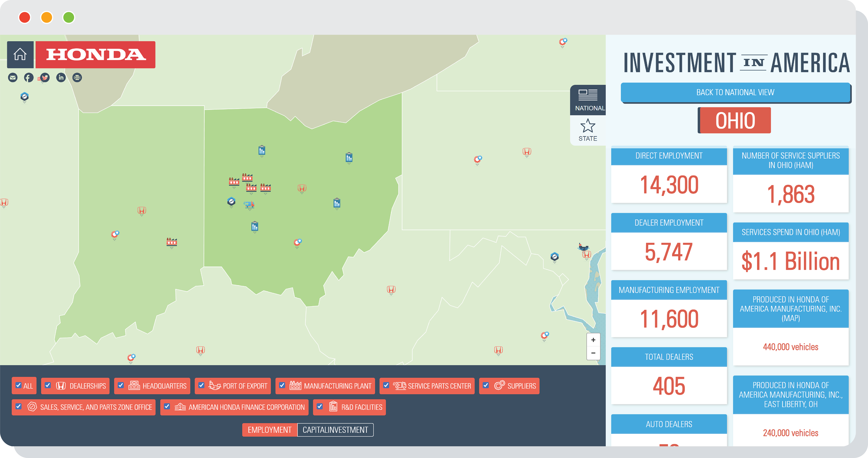
Task: Uncheck the Dealerships filter
Action: tap(48, 385)
